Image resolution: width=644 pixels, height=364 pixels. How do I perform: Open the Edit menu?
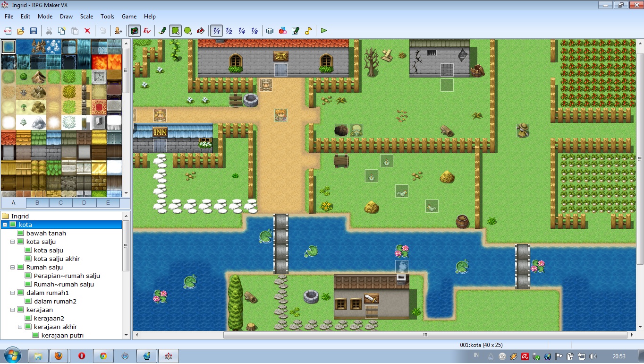(25, 16)
